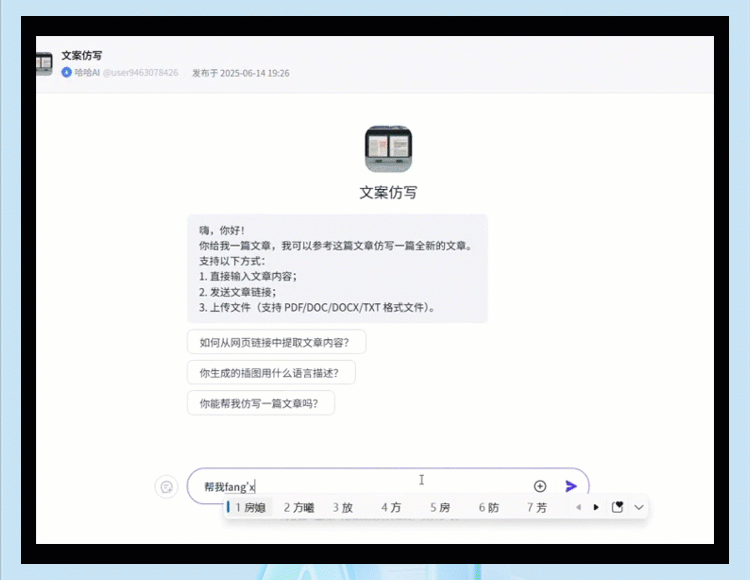Choose IME candidate 3 放
The height and width of the screenshot is (580, 750).
(343, 507)
